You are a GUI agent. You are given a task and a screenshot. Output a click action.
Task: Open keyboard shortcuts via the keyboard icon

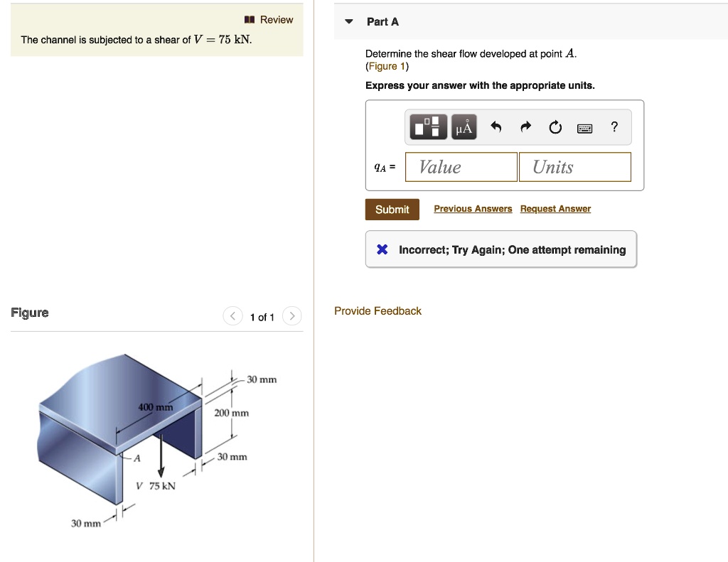(584, 128)
